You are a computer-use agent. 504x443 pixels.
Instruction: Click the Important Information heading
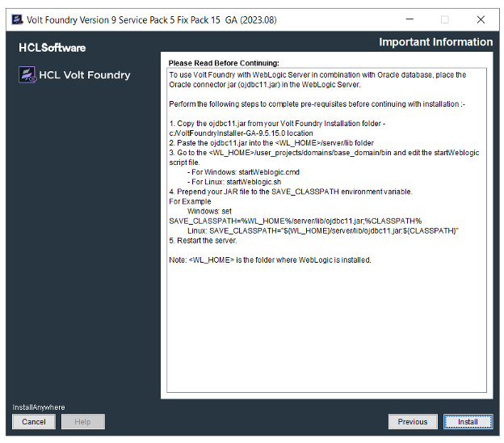click(x=435, y=42)
